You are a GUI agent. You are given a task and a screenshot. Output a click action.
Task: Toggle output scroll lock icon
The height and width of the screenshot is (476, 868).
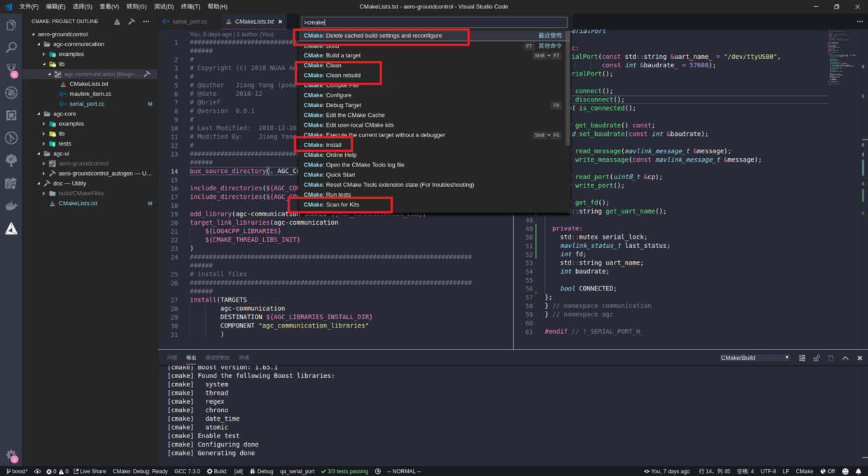[x=816, y=358]
